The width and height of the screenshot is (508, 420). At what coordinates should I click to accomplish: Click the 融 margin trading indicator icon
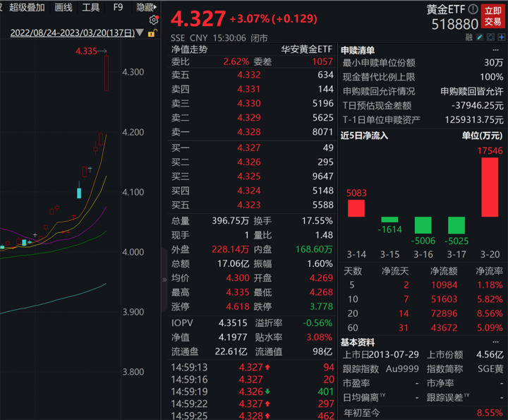pyautogui.click(x=468, y=37)
